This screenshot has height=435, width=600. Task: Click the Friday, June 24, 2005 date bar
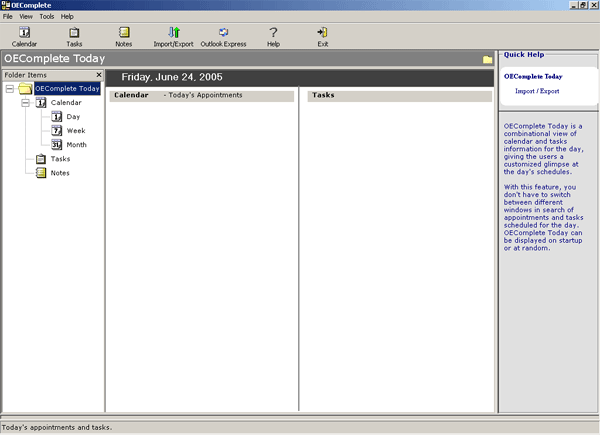click(x=300, y=78)
